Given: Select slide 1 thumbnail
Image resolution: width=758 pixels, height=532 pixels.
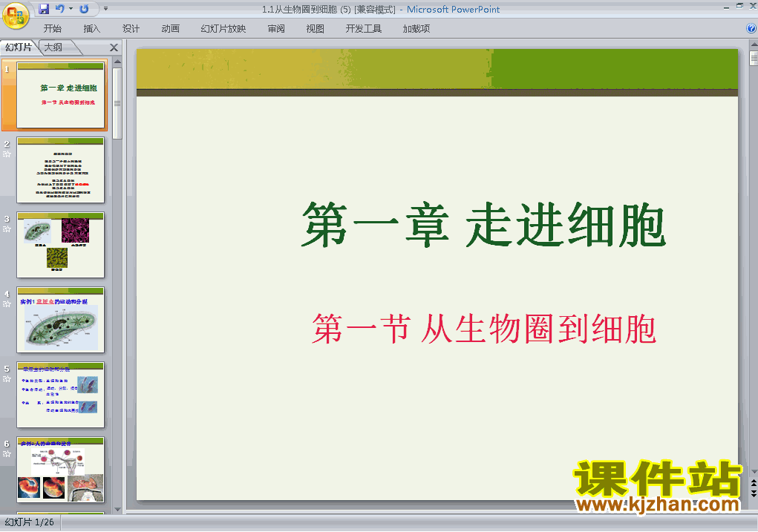Looking at the screenshot, I should pos(60,95).
